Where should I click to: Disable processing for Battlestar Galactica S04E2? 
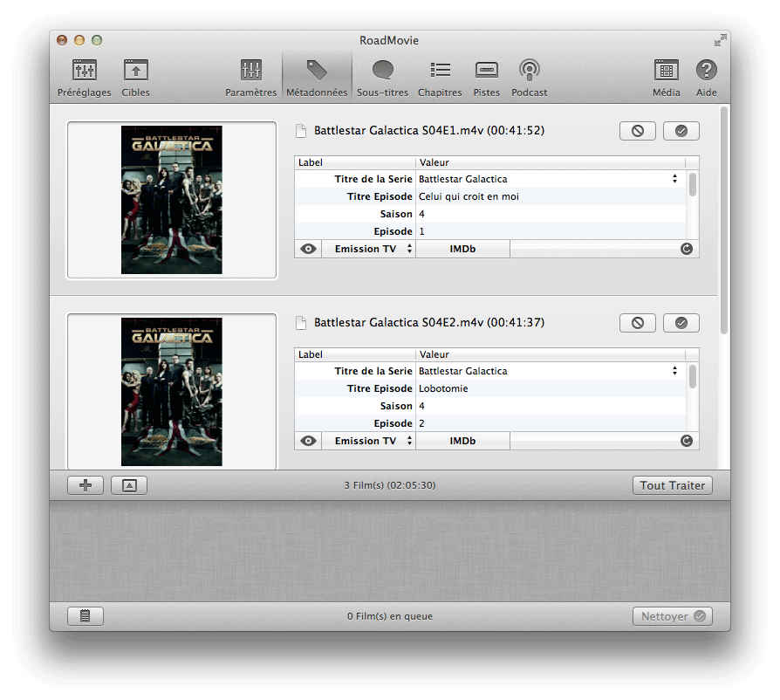point(637,322)
